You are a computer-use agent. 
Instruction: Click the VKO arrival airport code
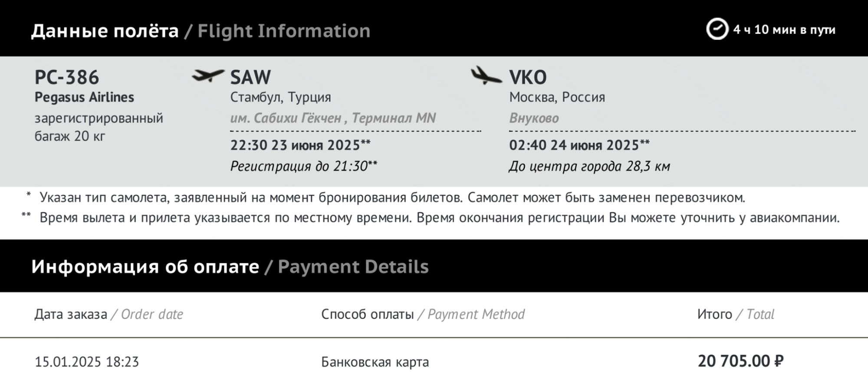tap(528, 77)
